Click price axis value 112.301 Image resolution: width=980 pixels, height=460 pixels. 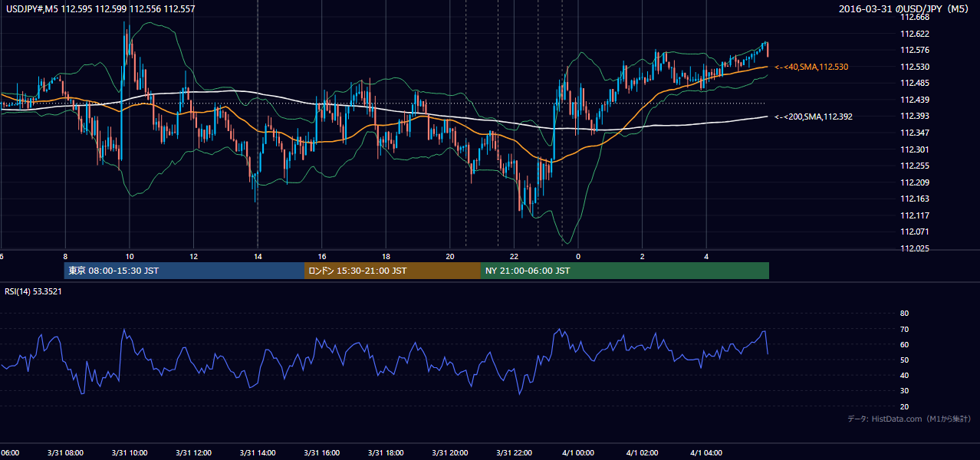tap(915, 149)
